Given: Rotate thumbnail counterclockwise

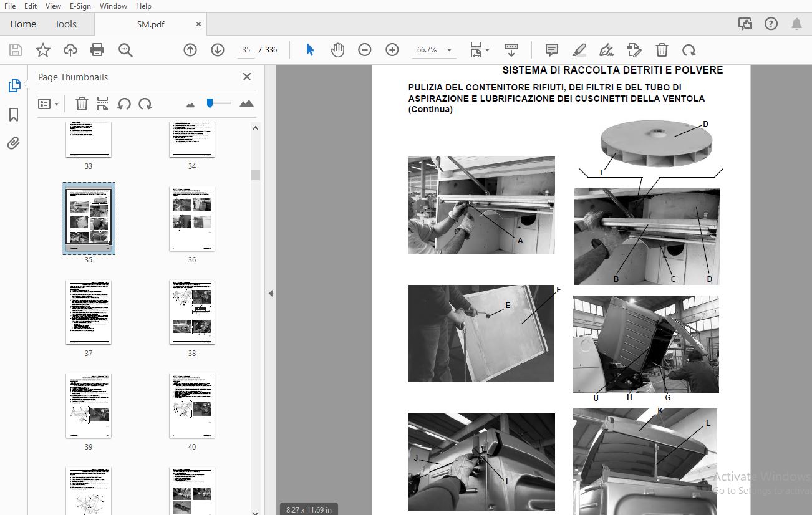Looking at the screenshot, I should pyautogui.click(x=124, y=103).
